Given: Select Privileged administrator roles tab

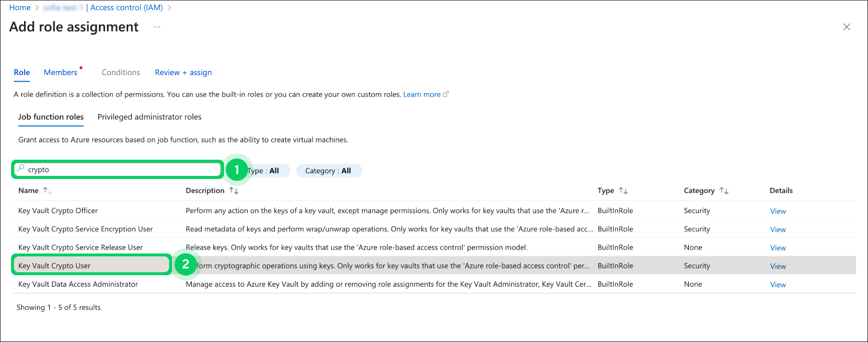Looking at the screenshot, I should click(149, 117).
